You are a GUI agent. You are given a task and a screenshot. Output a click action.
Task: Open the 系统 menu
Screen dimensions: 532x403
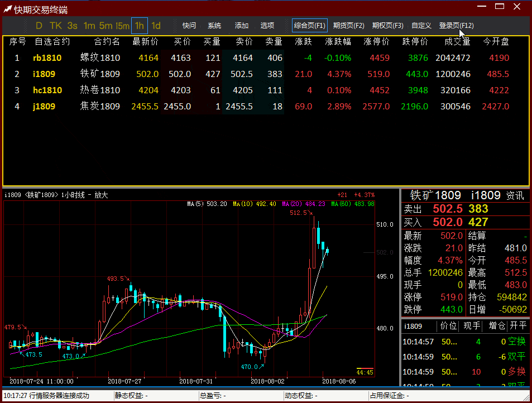214,26
